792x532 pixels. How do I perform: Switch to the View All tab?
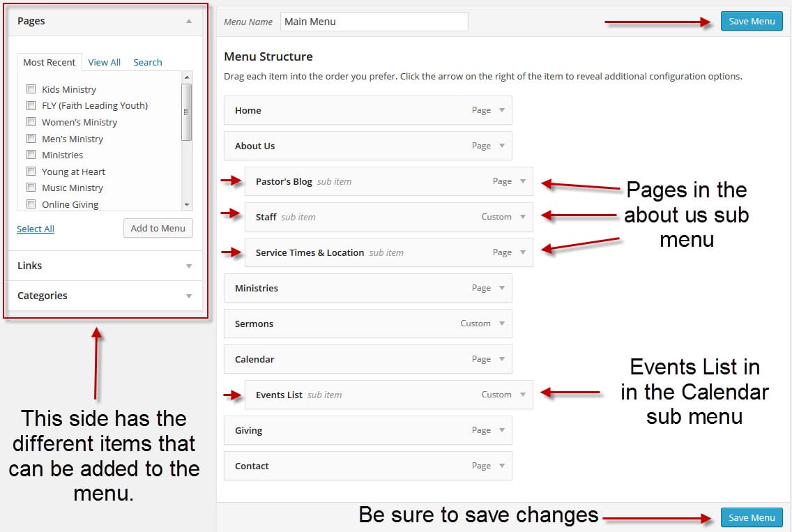point(104,62)
